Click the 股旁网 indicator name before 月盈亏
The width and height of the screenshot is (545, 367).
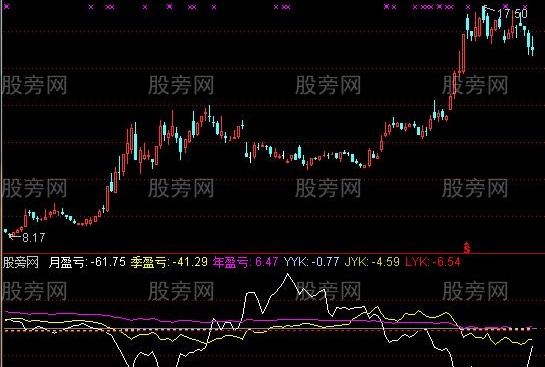pyautogui.click(x=21, y=262)
